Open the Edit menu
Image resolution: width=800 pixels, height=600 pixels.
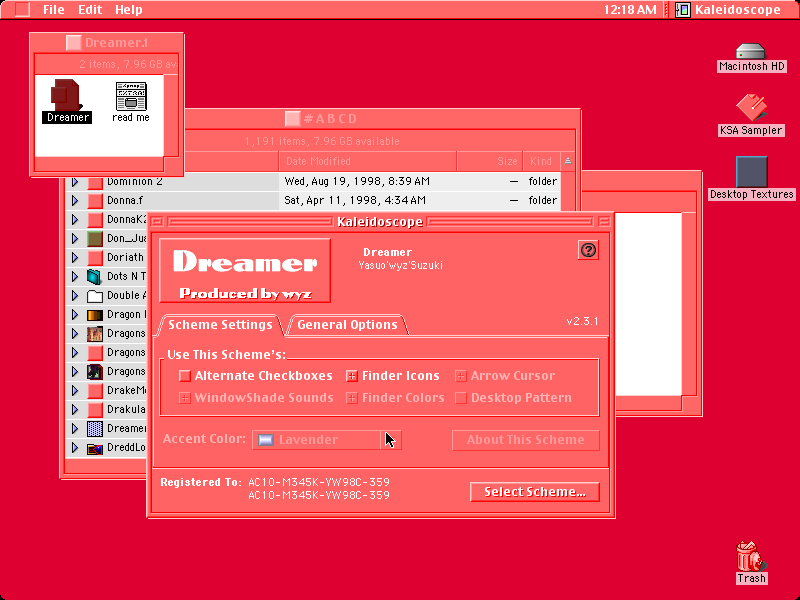click(x=90, y=10)
